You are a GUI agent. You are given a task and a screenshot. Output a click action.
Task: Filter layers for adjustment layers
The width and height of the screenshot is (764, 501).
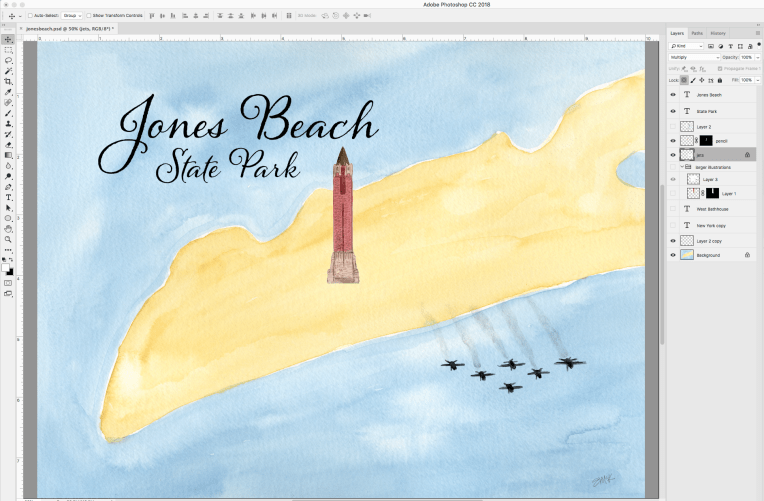pos(721,46)
